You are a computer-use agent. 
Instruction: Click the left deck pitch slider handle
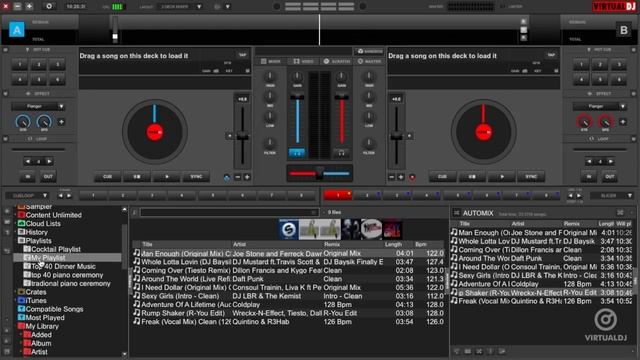pyautogui.click(x=242, y=137)
